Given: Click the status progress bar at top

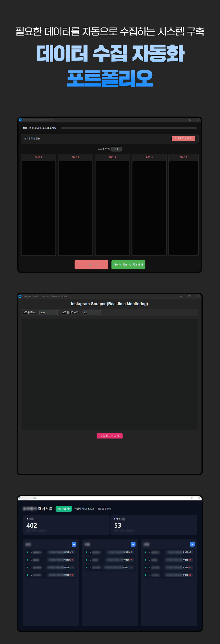Looking at the screenshot, I should point(128,128).
